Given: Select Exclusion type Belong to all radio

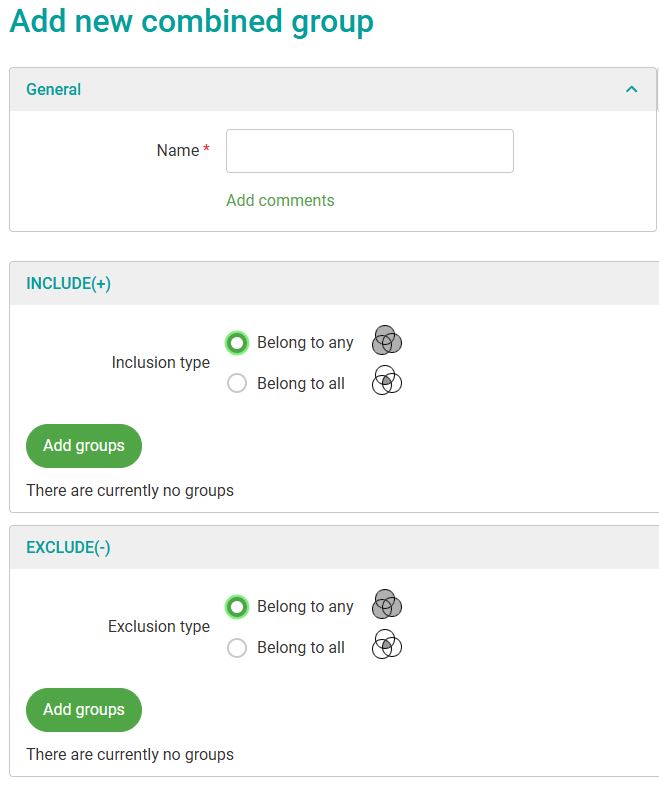Looking at the screenshot, I should point(237,648).
